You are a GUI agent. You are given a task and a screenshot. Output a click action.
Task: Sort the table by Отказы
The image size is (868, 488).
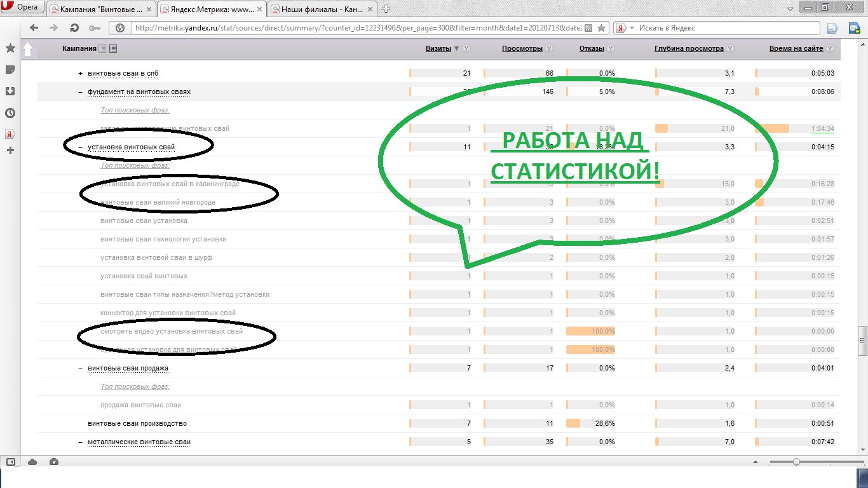pos(592,49)
